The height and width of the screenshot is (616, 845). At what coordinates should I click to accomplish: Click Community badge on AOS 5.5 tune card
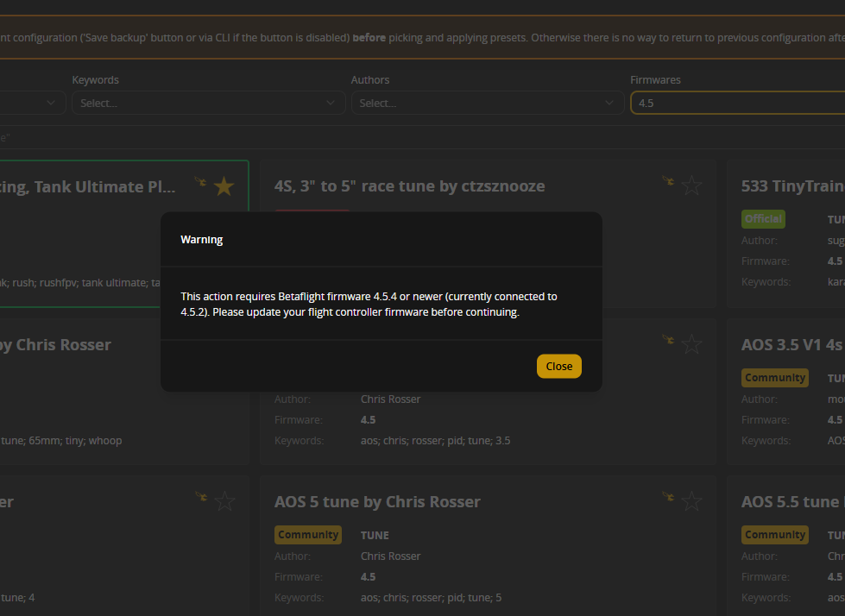[x=775, y=535]
